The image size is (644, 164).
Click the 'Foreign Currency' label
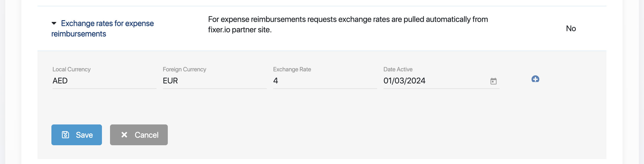tap(184, 69)
